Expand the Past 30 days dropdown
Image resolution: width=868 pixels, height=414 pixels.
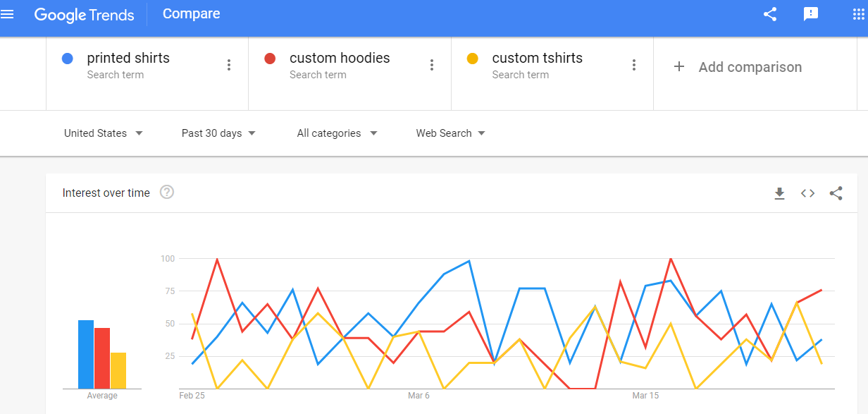pos(218,133)
